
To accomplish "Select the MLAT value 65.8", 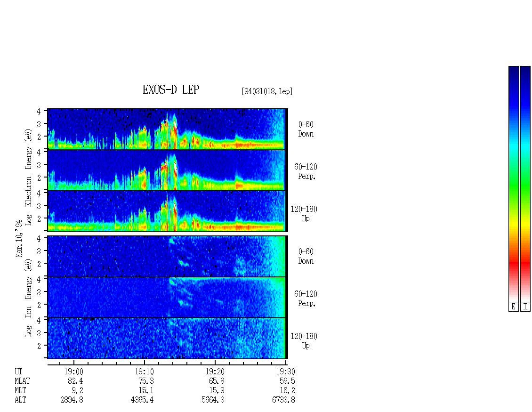I will [217, 381].
